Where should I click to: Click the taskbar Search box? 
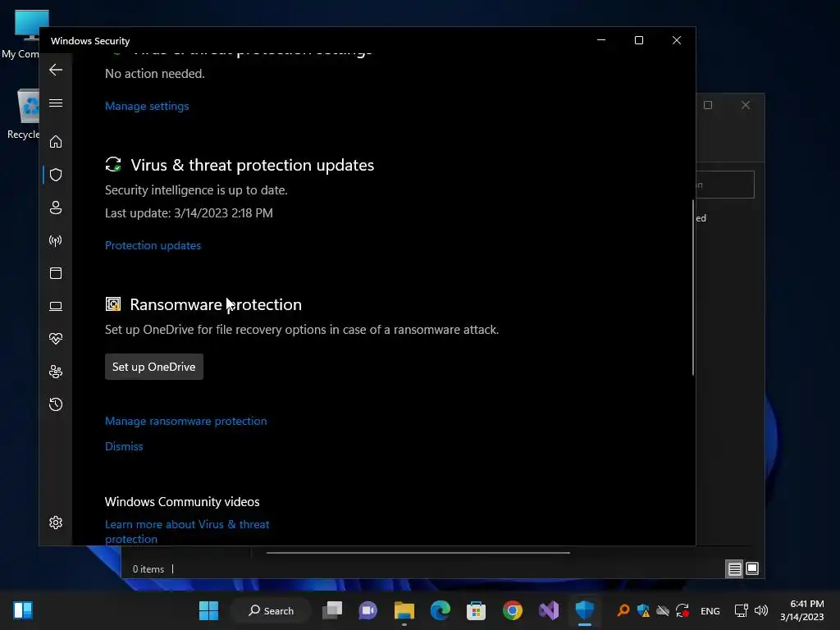271,610
